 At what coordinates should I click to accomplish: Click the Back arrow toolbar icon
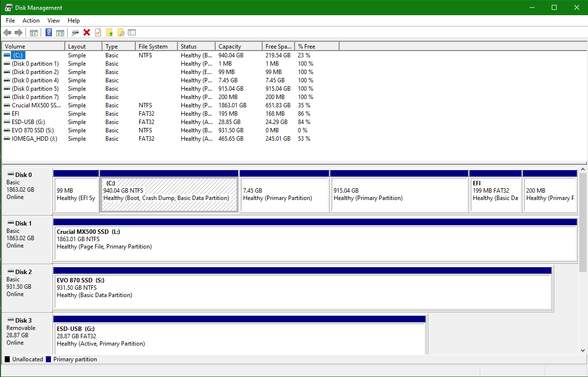7,32
